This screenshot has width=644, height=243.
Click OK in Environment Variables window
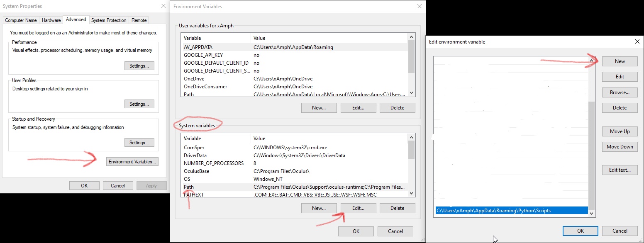tap(356, 231)
